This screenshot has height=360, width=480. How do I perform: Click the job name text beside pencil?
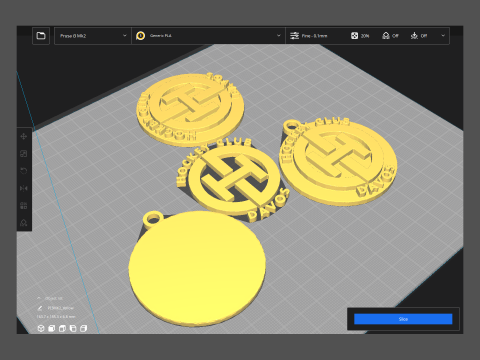click(60, 308)
